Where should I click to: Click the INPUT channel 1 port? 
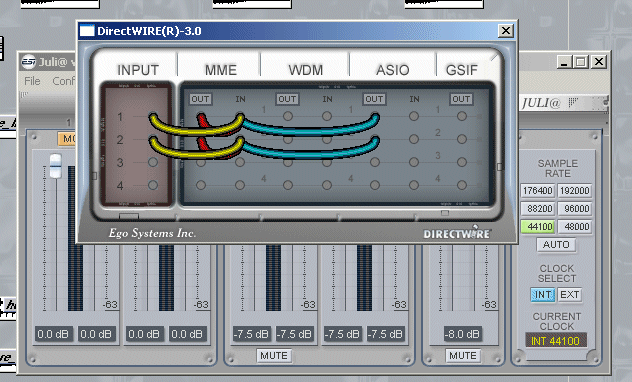point(153,117)
